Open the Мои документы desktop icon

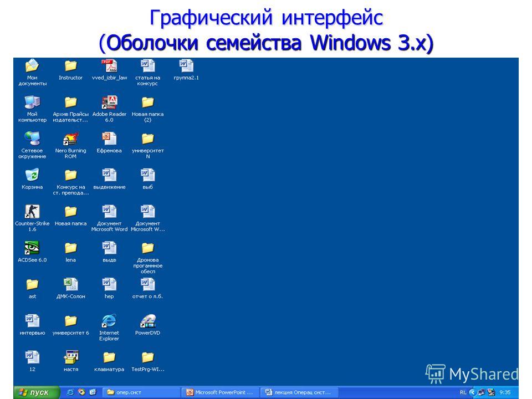32,66
